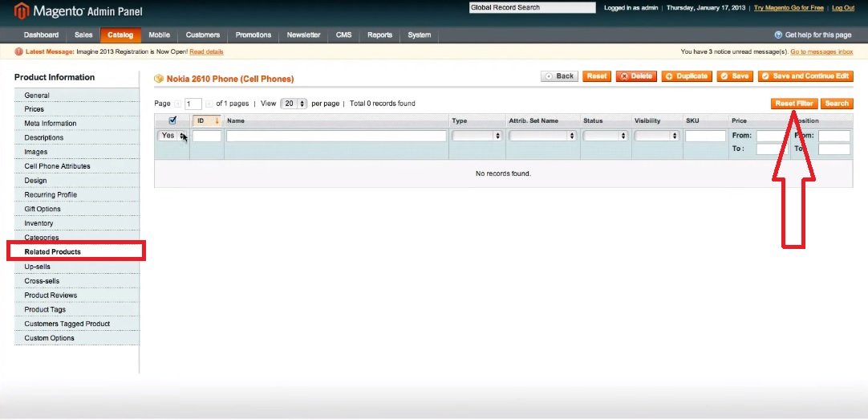
Task: Click the page number input field
Action: pos(193,104)
